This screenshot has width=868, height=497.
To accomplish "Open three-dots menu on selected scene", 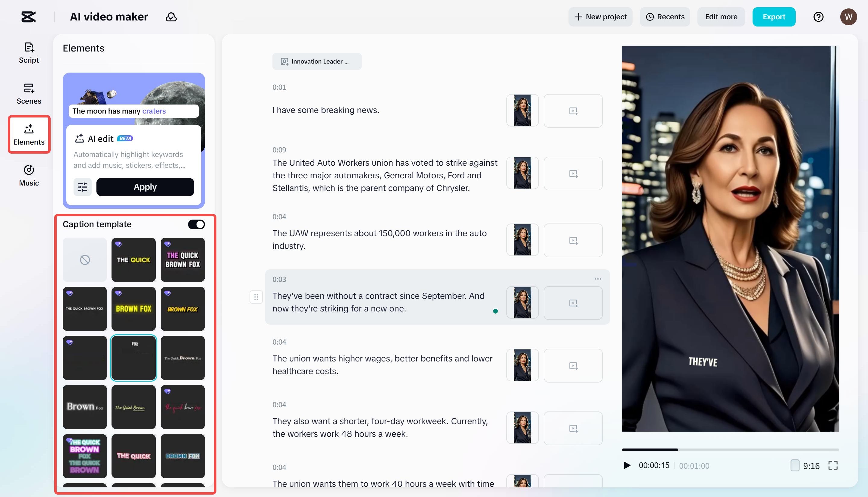I will [x=598, y=279].
